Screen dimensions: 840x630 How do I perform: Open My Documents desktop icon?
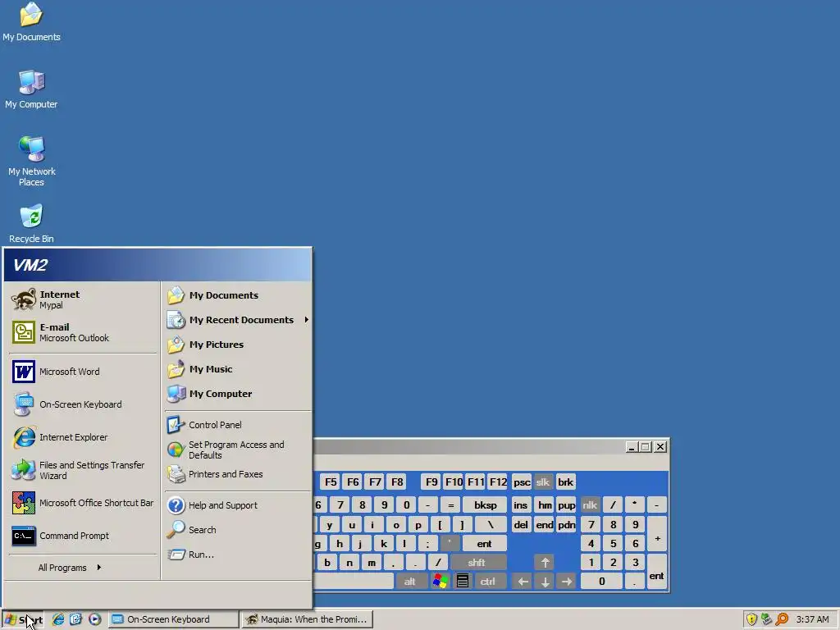pyautogui.click(x=31, y=22)
